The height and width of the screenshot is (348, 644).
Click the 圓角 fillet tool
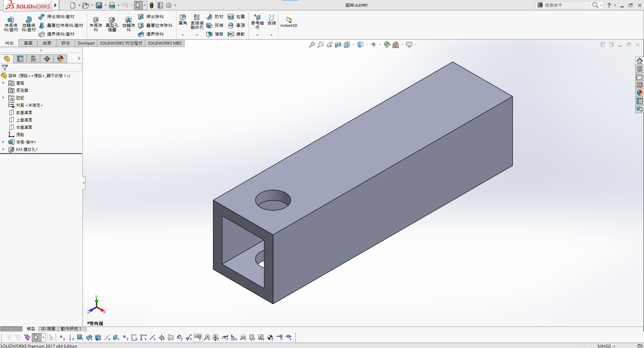click(183, 20)
